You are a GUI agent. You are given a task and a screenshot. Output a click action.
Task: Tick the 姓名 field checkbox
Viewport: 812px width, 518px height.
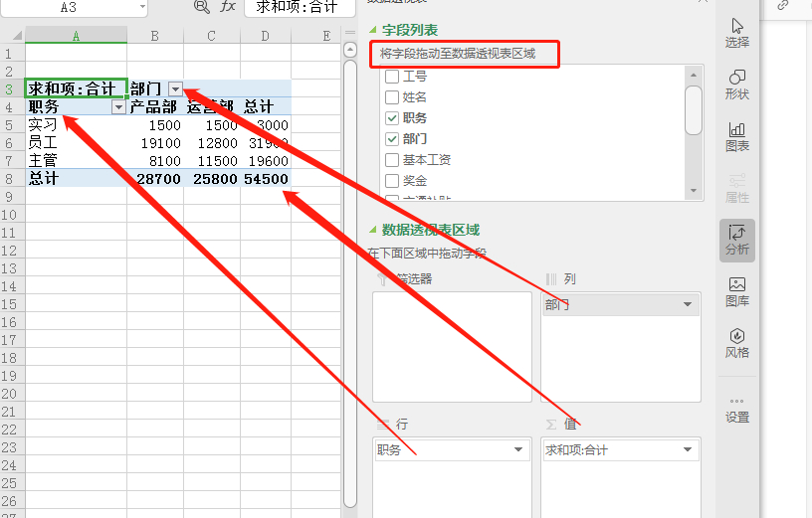pos(392,97)
